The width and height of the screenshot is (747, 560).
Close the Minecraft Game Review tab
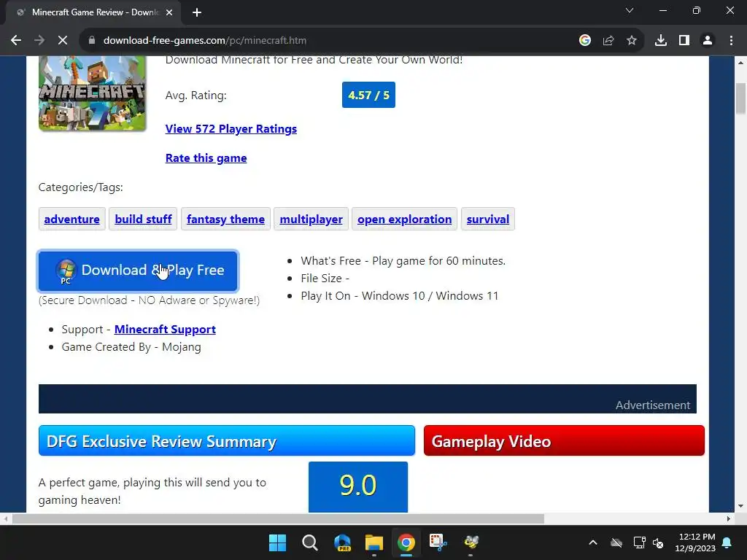pyautogui.click(x=169, y=12)
